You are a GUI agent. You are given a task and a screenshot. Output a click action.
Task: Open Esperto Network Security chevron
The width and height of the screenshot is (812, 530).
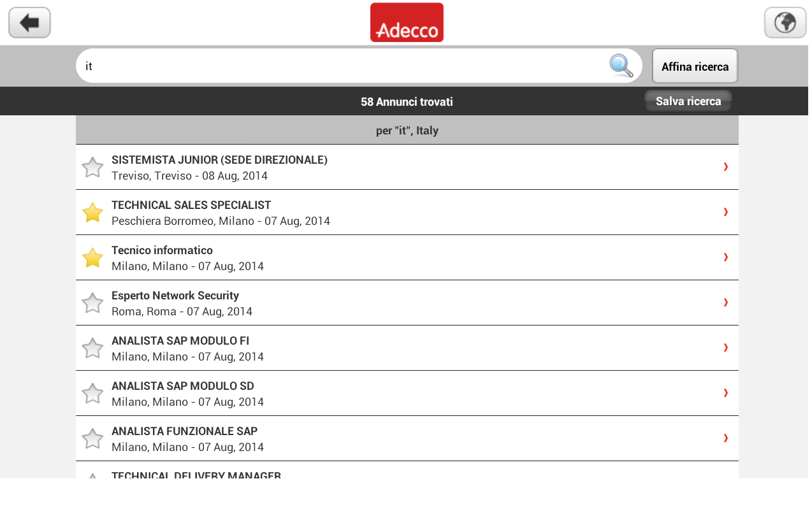pos(725,303)
